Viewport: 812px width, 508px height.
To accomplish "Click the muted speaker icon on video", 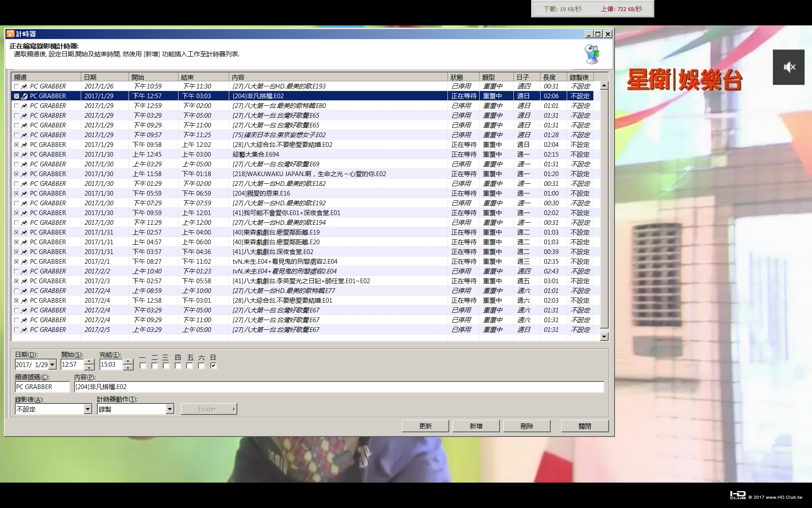I will click(789, 67).
